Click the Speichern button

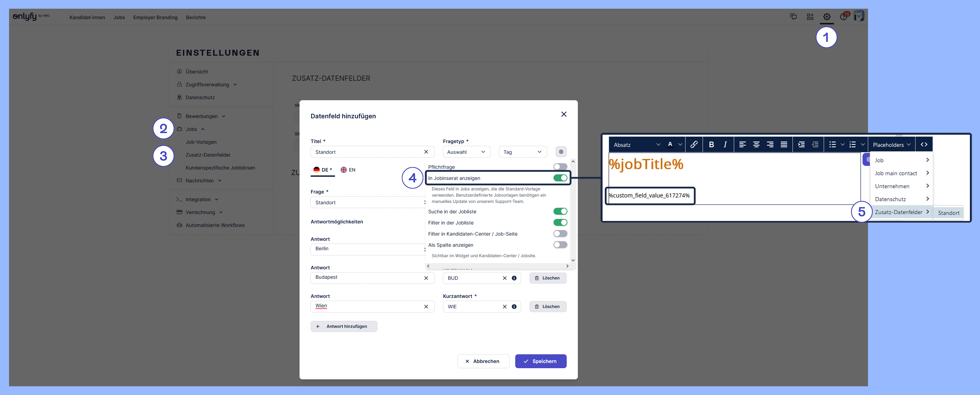point(540,361)
